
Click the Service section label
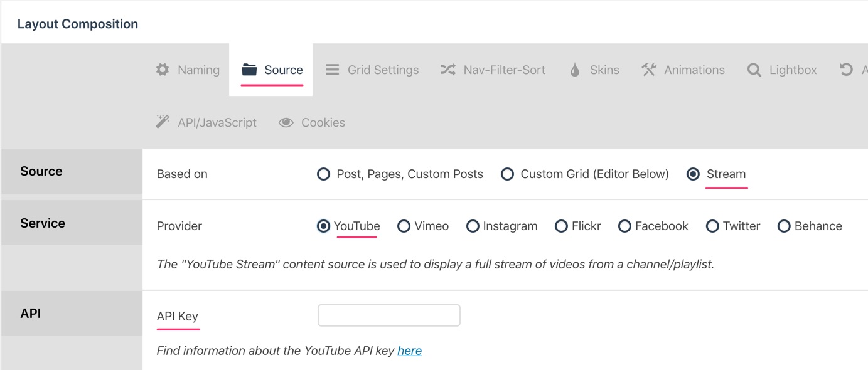tap(43, 223)
